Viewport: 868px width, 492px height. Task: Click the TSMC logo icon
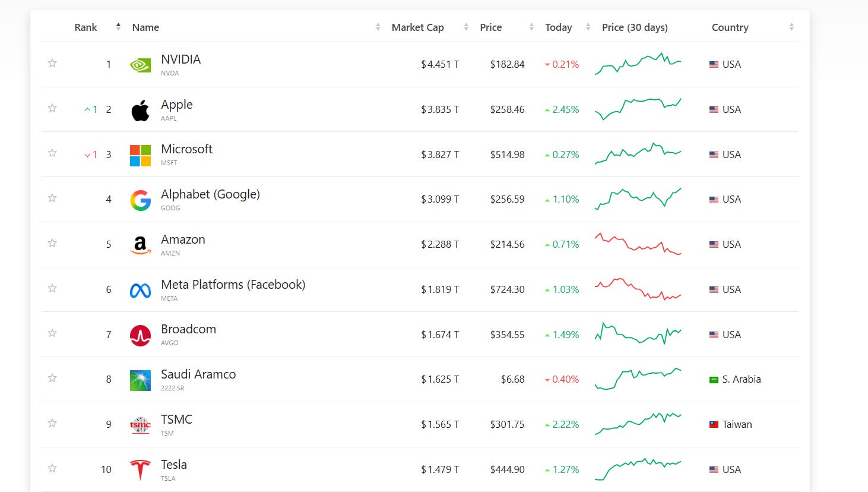[140, 425]
